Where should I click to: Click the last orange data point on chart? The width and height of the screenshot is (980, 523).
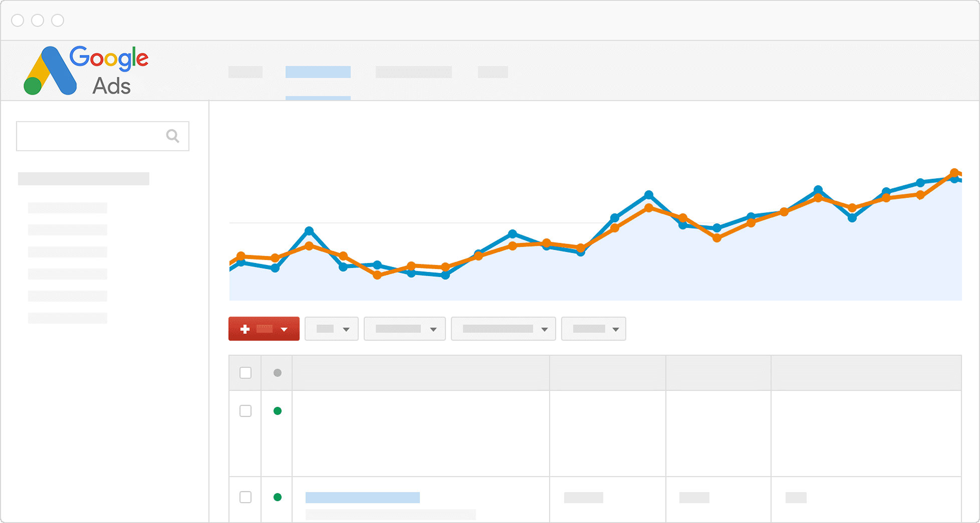[x=954, y=173]
